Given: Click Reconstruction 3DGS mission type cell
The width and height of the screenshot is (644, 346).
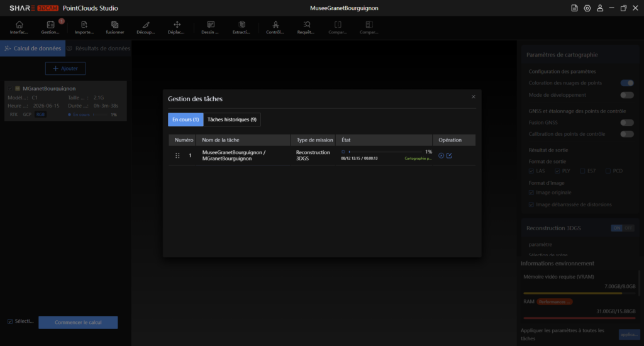Looking at the screenshot, I should 313,155.
